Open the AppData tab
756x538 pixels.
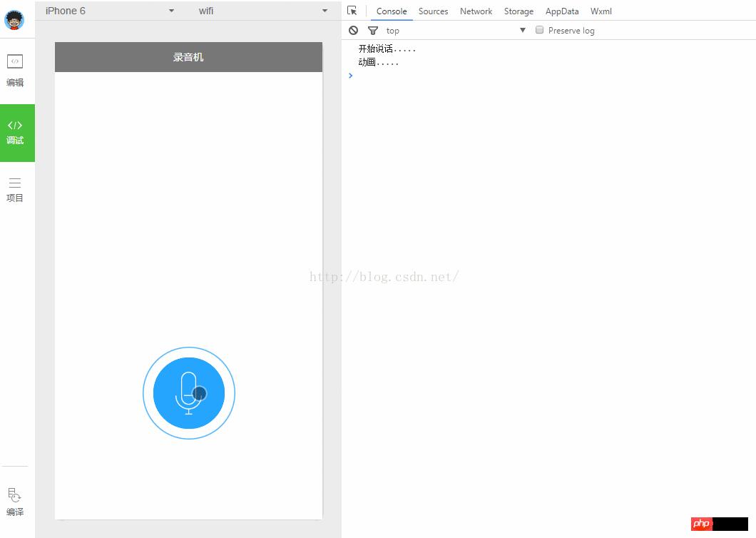tap(562, 11)
